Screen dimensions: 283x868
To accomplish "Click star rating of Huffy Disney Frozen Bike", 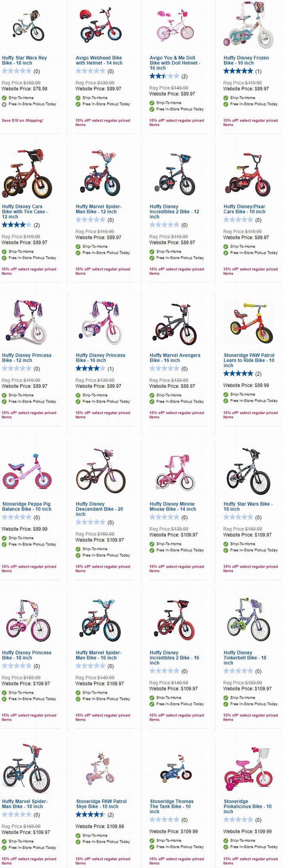I will [x=238, y=71].
